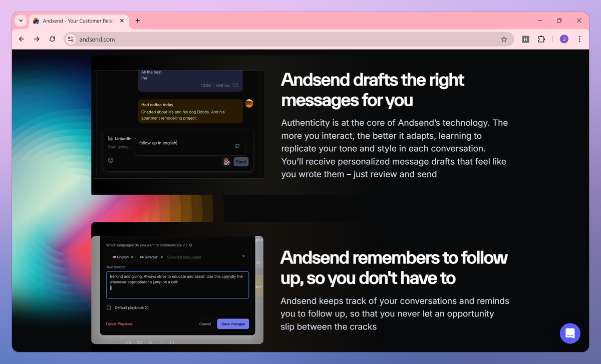Remove the Swedish language tag
Image resolution: width=601 pixels, height=364 pixels.
162,257
